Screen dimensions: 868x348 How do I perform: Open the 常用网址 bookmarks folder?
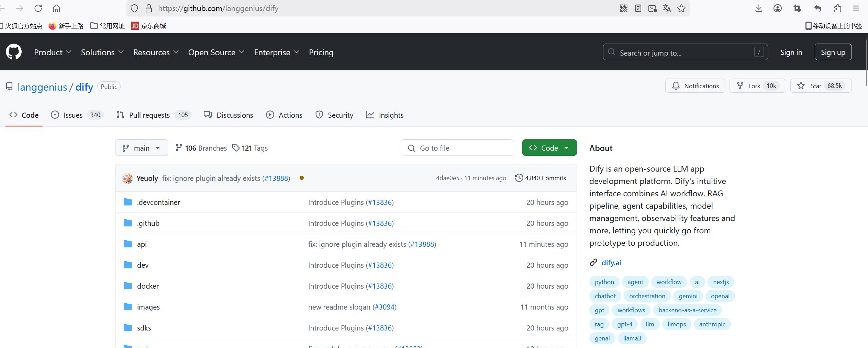click(108, 26)
